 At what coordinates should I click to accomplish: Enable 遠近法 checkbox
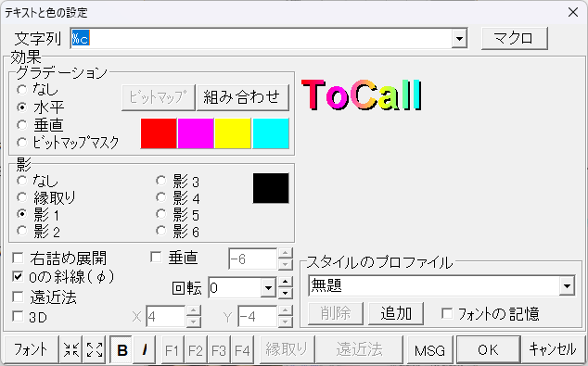coord(18,297)
